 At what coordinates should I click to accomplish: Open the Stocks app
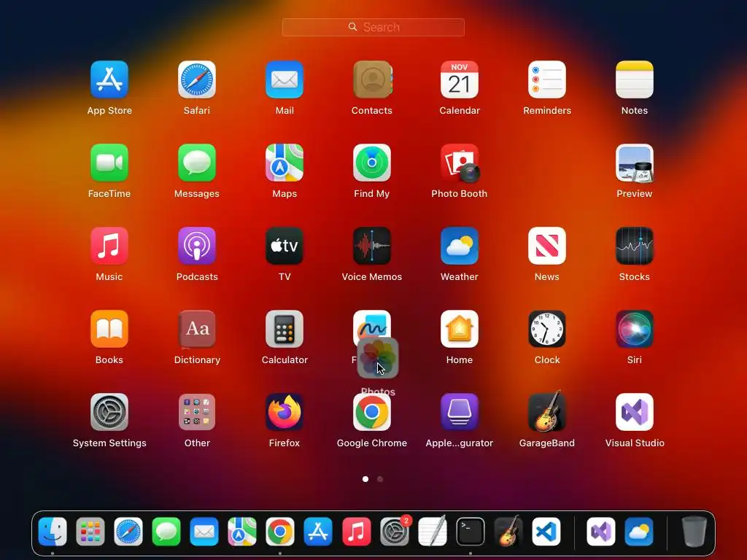coord(635,246)
